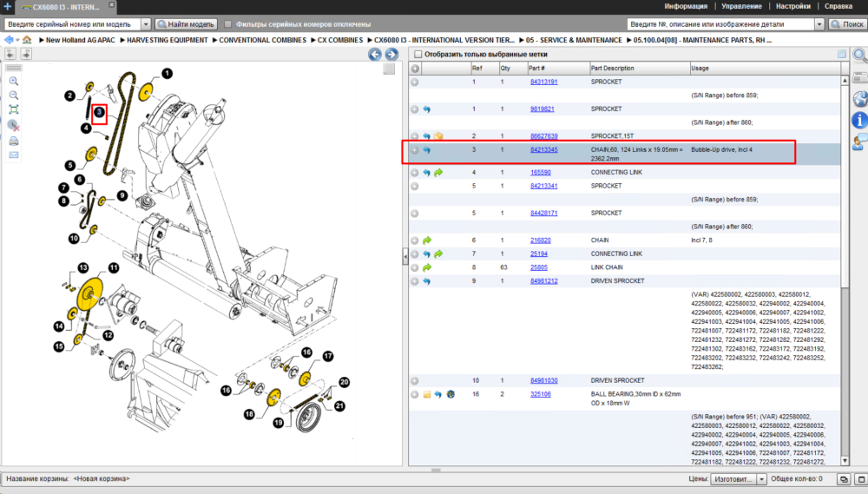Image resolution: width=868 pixels, height=494 pixels.
Task: Email the diagram with envelope icon
Action: [14, 155]
